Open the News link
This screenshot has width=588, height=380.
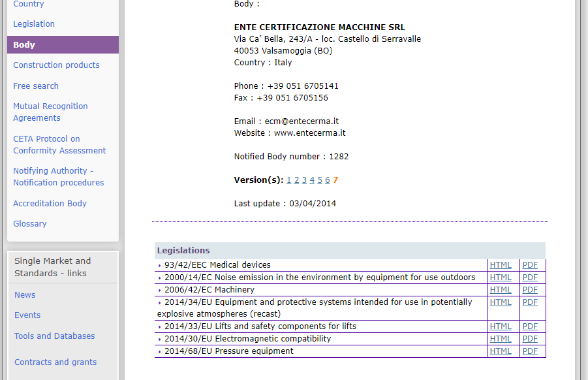(x=25, y=295)
